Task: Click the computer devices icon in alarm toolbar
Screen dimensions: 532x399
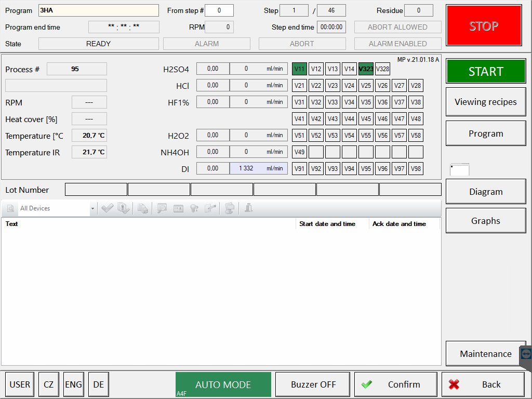Action: [229, 208]
